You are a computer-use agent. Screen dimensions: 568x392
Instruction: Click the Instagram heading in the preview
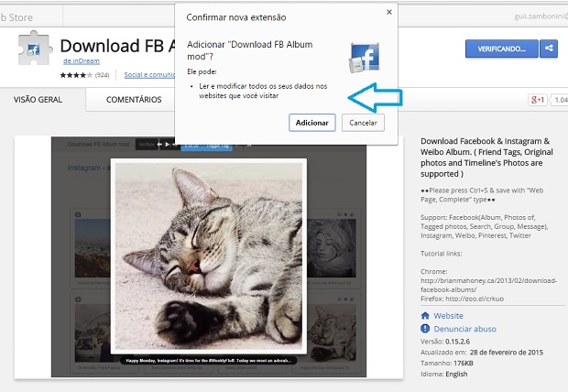coord(83,168)
